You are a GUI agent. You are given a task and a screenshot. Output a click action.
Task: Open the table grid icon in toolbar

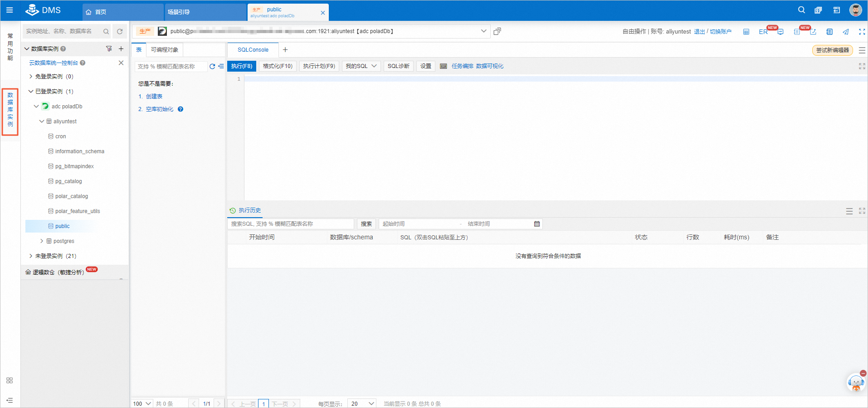pos(746,32)
